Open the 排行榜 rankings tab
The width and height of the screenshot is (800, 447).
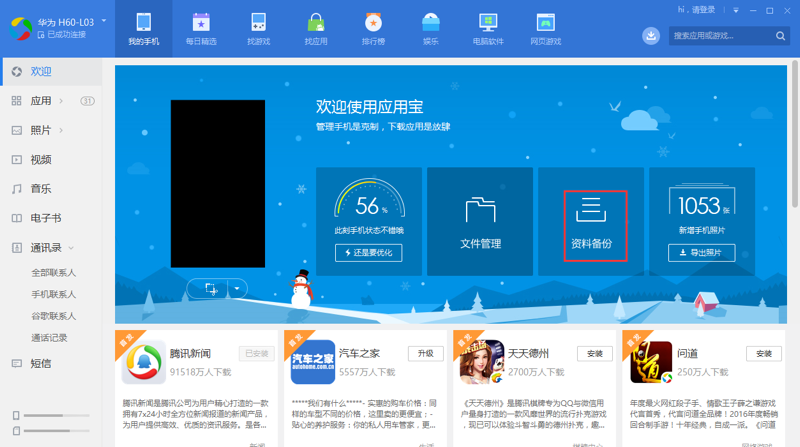click(x=373, y=29)
